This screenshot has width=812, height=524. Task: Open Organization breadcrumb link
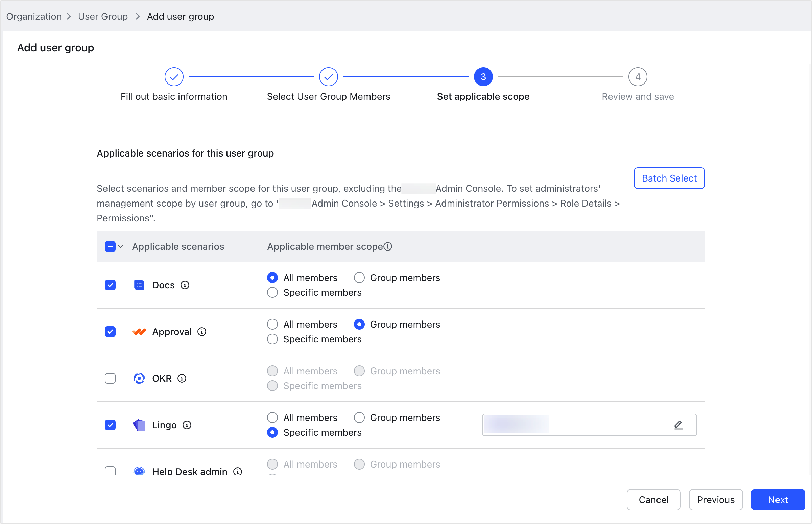(x=34, y=16)
